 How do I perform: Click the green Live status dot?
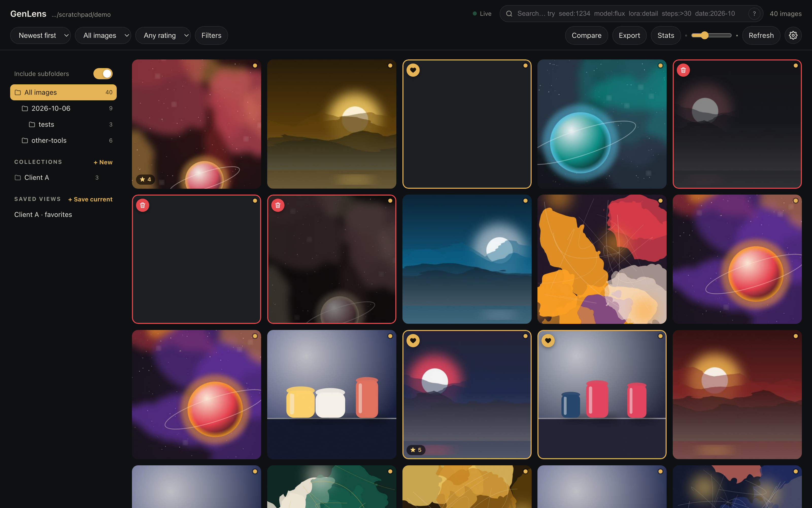point(475,14)
